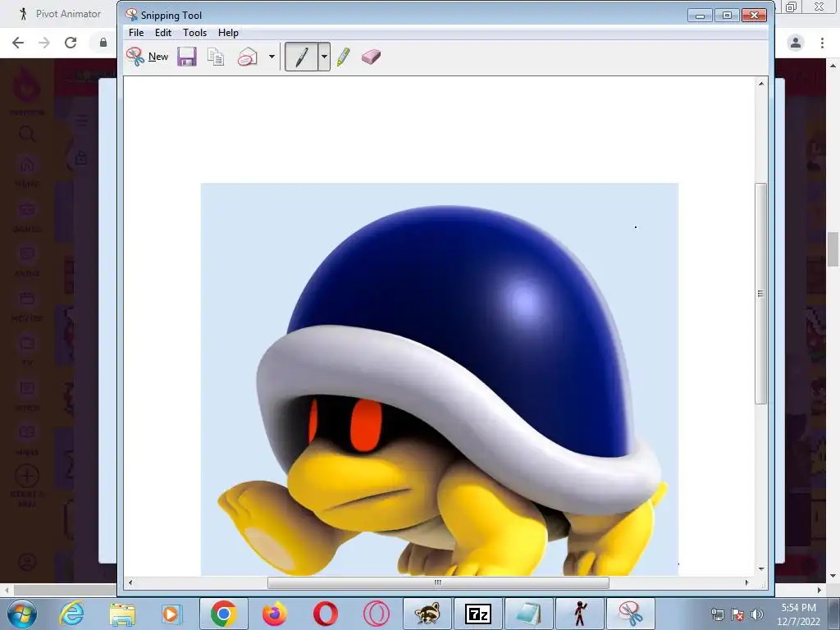Open the Pen options dropdown arrow
Screen dimensions: 840x630
324,57
